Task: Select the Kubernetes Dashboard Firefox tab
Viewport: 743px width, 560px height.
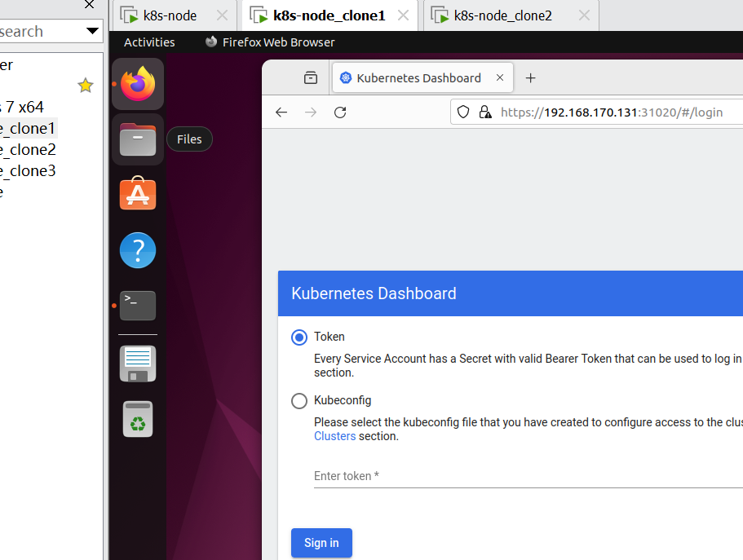Action: [422, 77]
